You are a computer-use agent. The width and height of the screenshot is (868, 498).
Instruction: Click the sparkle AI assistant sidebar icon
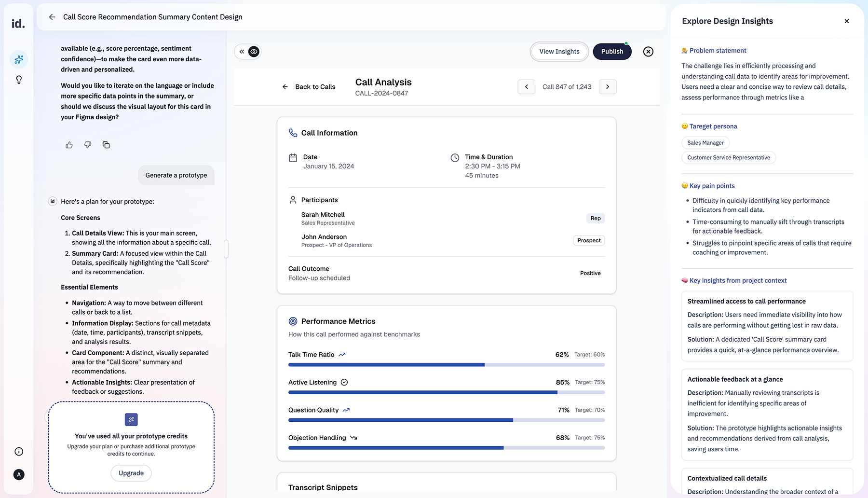click(x=19, y=59)
